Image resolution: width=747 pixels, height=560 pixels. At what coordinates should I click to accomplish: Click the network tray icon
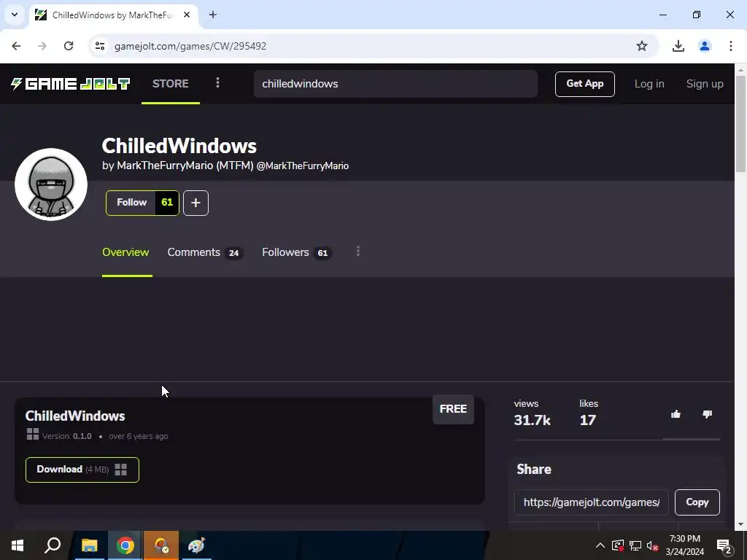click(x=635, y=545)
